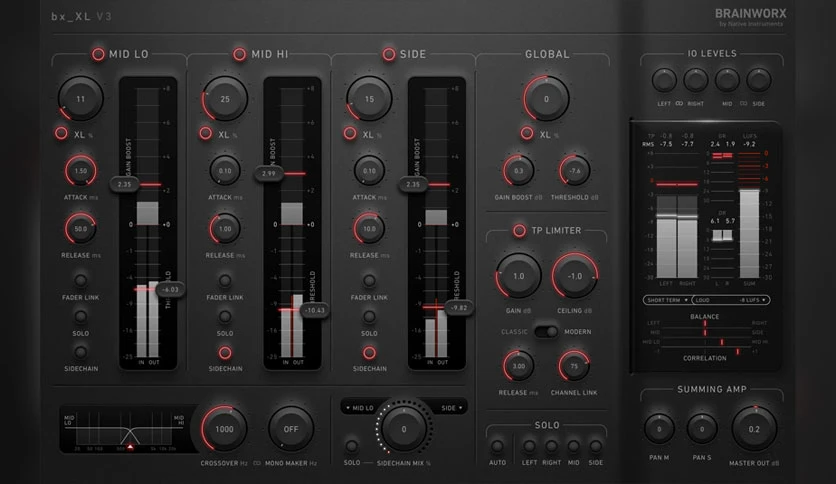Viewport: 836px width, 484px height.
Task: Enable Fader Link on MID HI band
Action: pyautogui.click(x=225, y=280)
